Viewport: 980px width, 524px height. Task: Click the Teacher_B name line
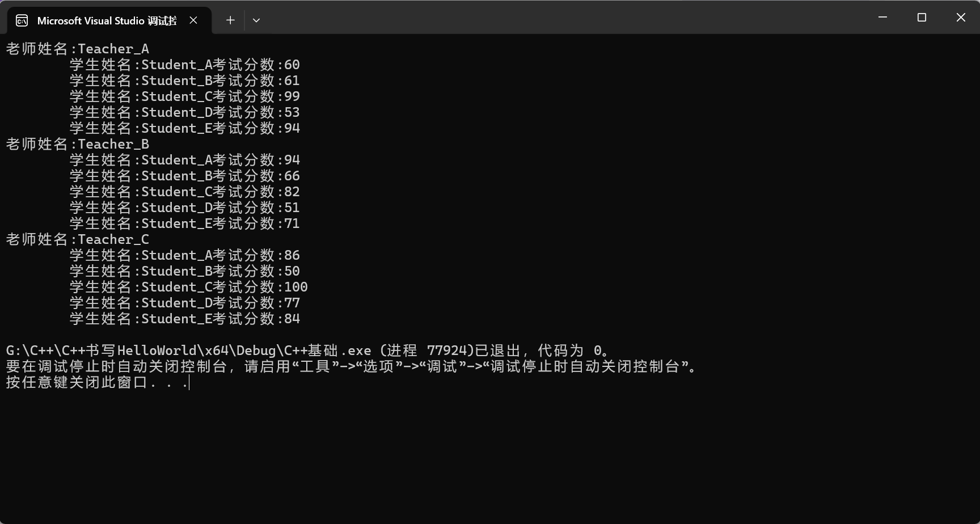coord(78,144)
